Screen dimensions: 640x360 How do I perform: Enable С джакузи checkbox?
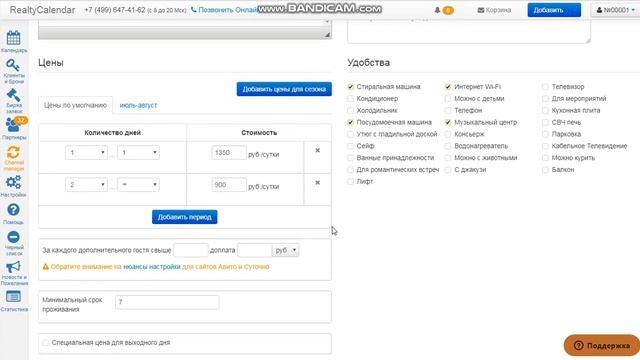tap(448, 169)
